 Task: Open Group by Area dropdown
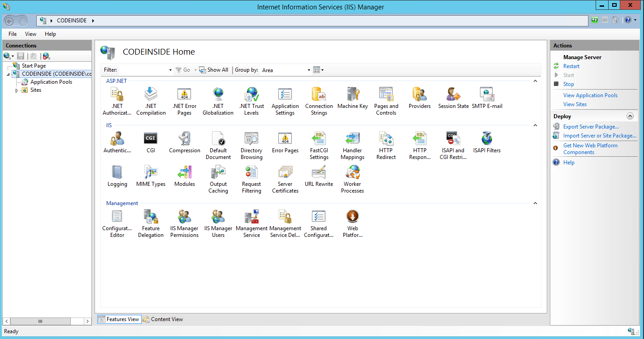click(309, 70)
